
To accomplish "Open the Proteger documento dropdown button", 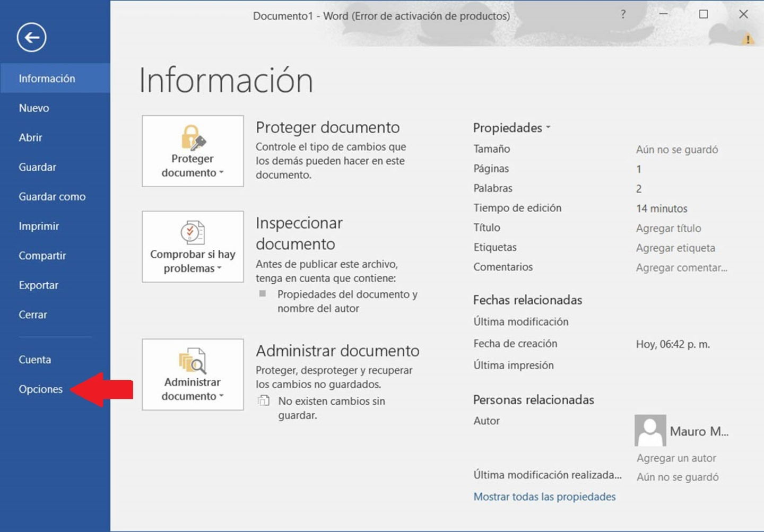I will (193, 151).
